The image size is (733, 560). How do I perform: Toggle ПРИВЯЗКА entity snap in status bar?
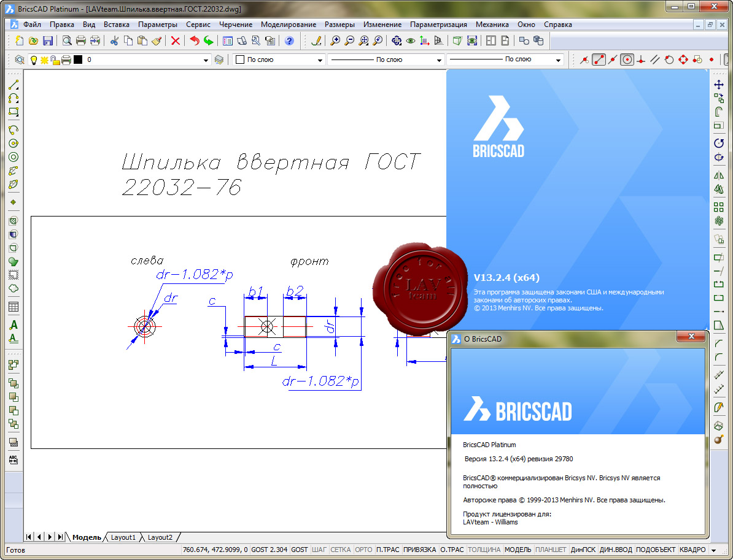[x=419, y=550]
